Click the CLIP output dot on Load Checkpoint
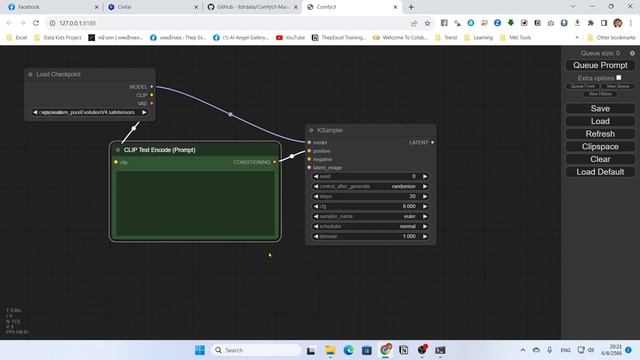 coord(152,95)
